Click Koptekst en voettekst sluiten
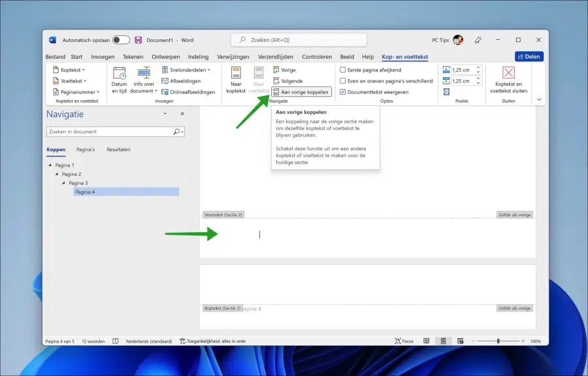Screen dimensions: 588x376 pos(508,80)
